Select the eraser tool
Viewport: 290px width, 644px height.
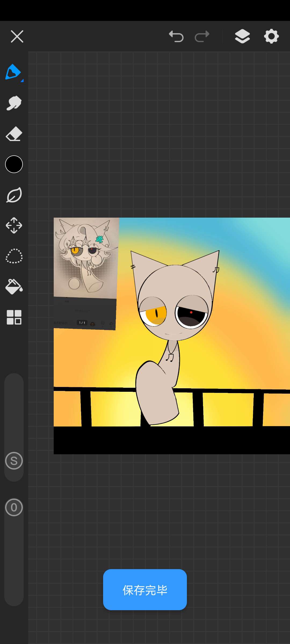point(14,134)
